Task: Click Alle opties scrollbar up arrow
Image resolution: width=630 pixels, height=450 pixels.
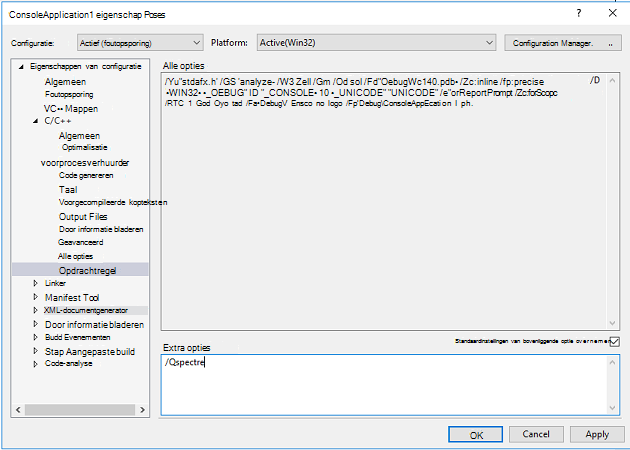Action: (612, 81)
